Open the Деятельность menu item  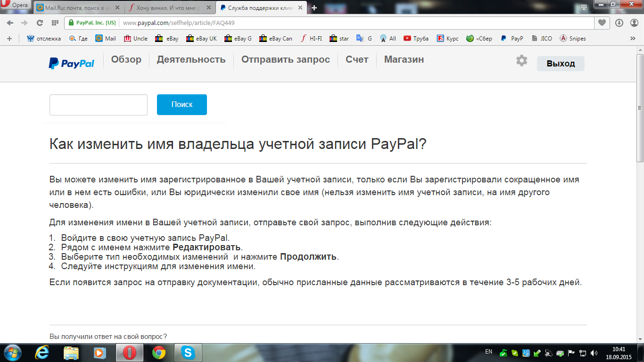pyautogui.click(x=191, y=60)
